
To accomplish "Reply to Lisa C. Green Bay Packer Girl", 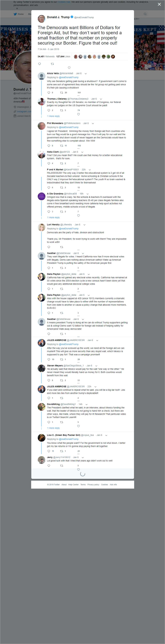I will 49,451.
